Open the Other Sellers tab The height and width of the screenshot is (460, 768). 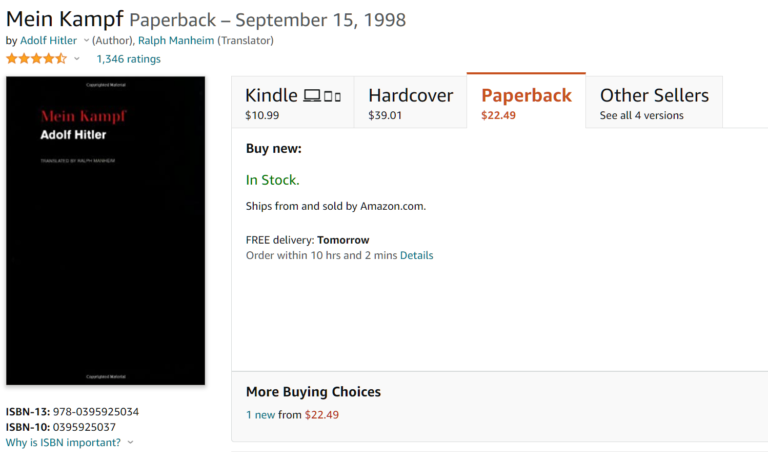tap(654, 102)
